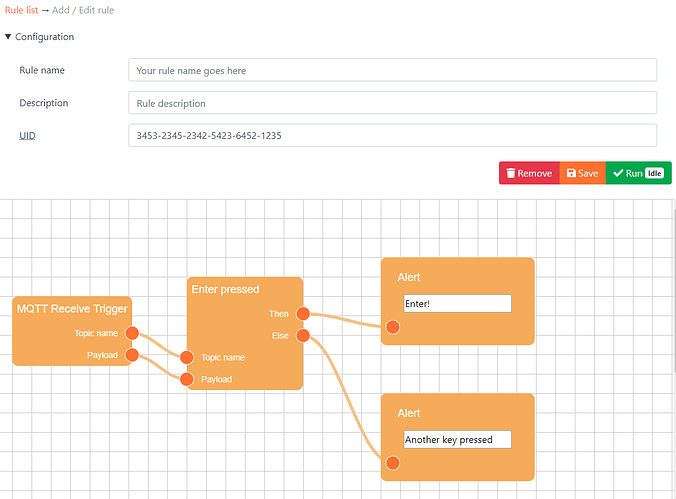Click the Else output port on Enter pressed

click(303, 336)
